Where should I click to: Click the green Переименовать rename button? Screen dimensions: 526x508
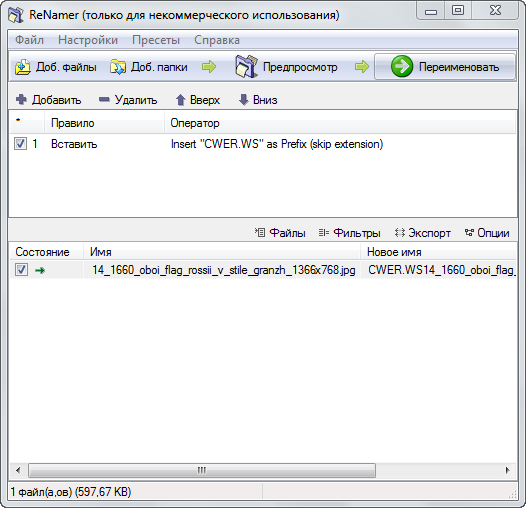click(445, 66)
